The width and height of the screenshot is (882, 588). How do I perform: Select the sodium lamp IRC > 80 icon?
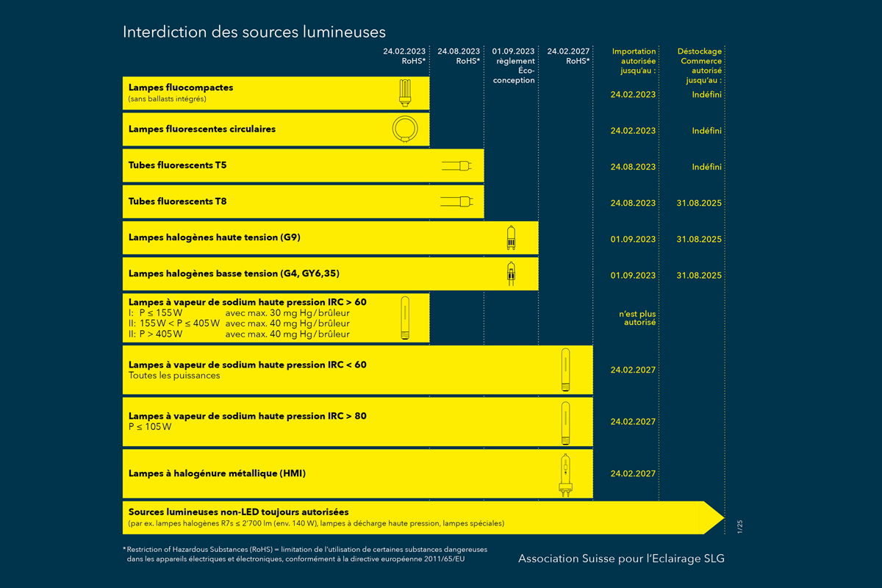pyautogui.click(x=564, y=423)
